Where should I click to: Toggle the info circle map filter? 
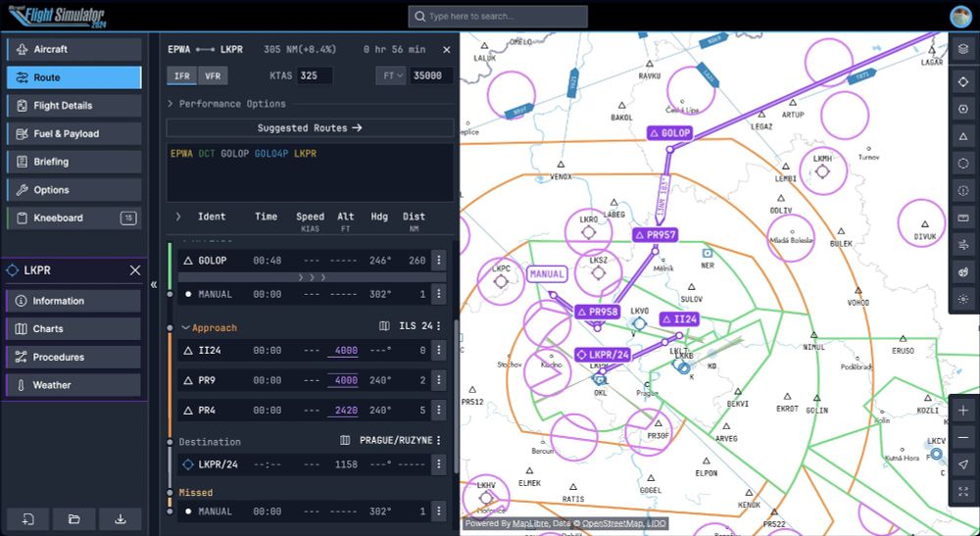[x=963, y=191]
